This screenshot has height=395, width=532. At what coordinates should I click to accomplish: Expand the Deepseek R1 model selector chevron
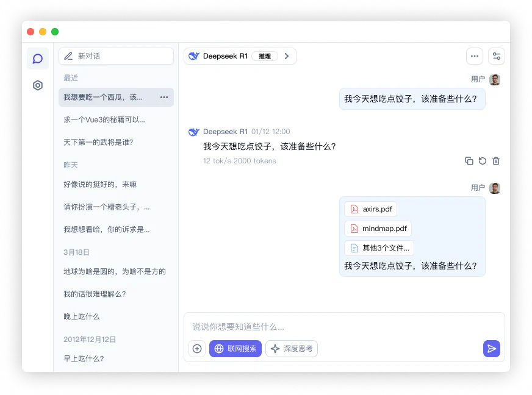[x=286, y=55]
